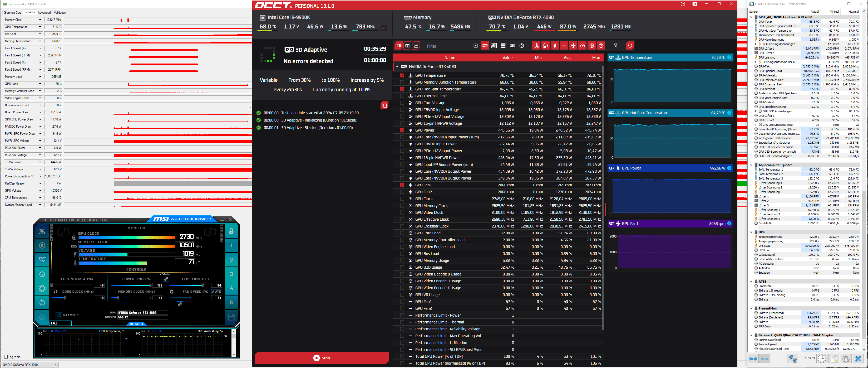Toggle OCCT fan sensor filter icon
The height and width of the screenshot is (368, 868).
573,46
